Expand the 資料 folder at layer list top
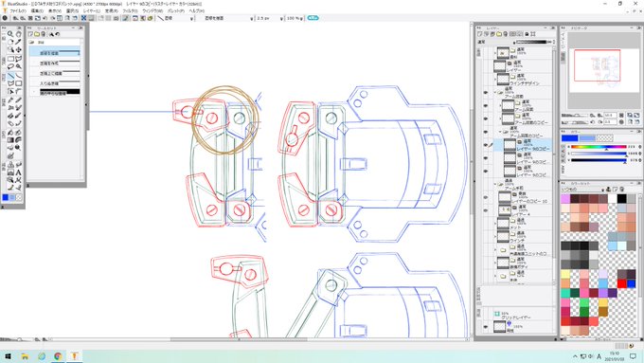644x363 pixels. [495, 53]
